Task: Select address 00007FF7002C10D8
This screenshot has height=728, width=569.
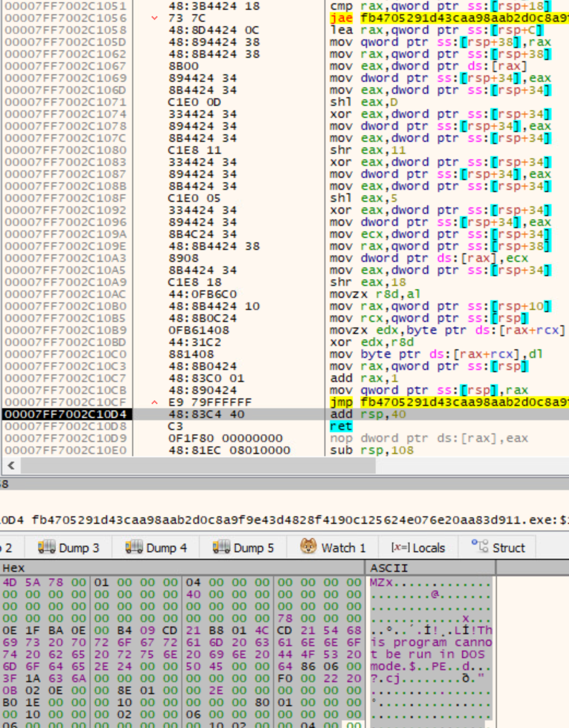Action: click(66, 426)
